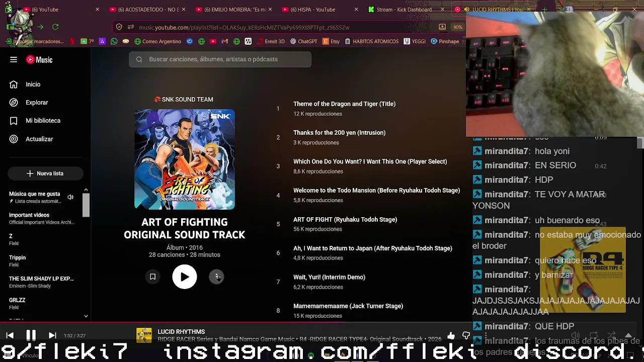Viewport: 644px width, 362px height.
Task: Click the speaker icon beside Música que me gusta
Action: click(70, 197)
